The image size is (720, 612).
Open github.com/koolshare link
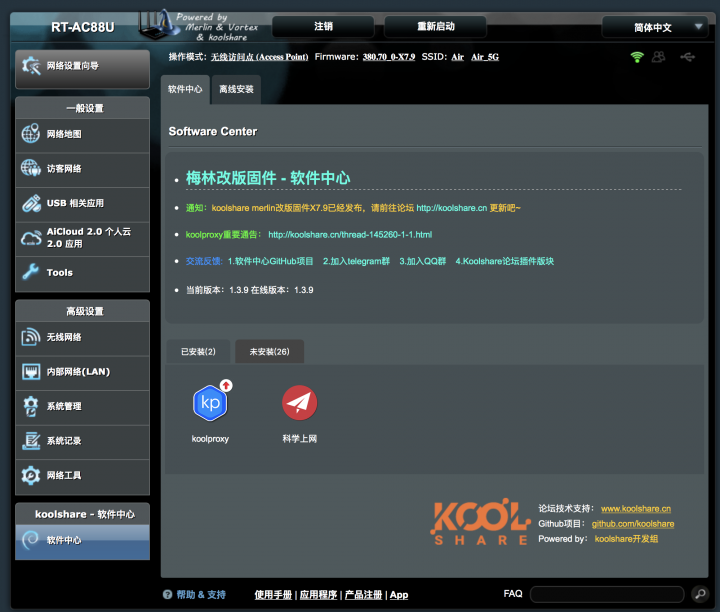click(x=633, y=524)
